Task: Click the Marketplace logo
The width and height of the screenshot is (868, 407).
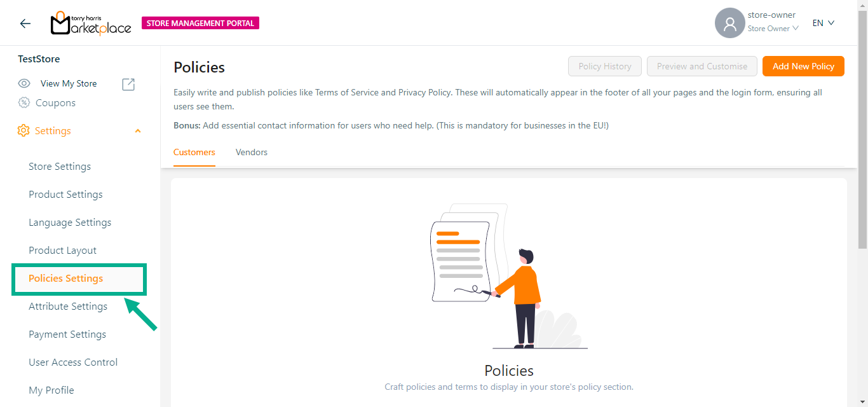Action: (91, 24)
